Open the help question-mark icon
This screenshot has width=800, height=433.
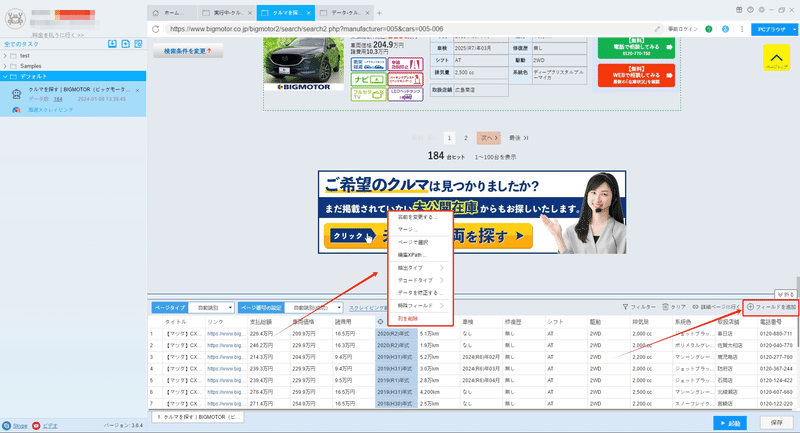pyautogui.click(x=750, y=10)
